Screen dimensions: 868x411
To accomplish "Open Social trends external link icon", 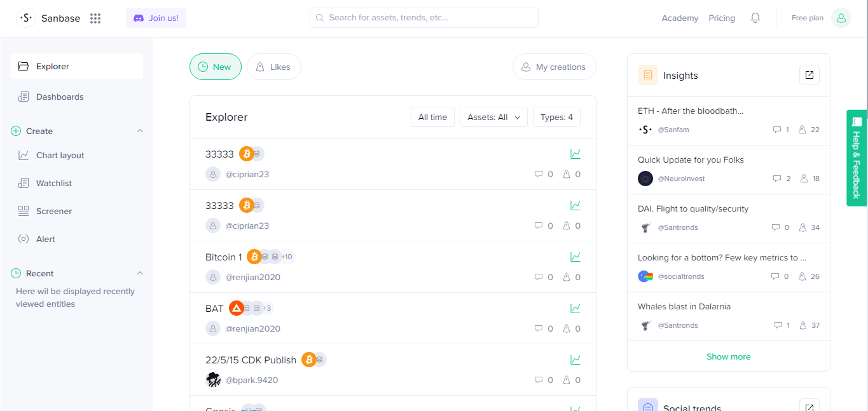I will coord(809,407).
